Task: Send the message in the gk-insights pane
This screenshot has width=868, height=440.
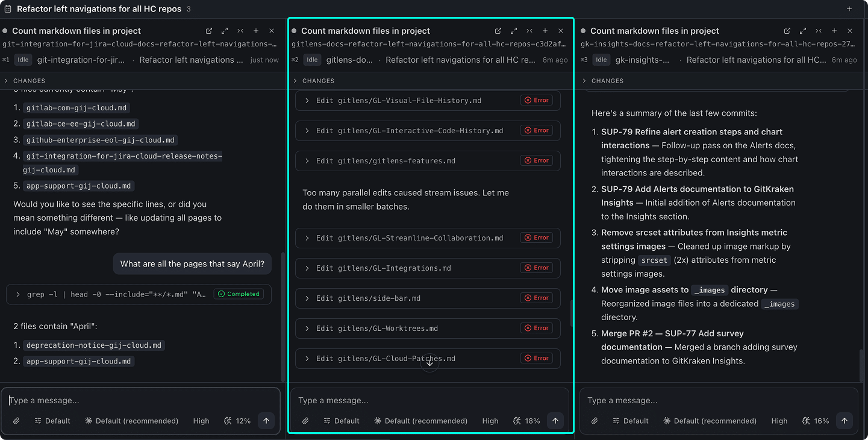Action: click(x=845, y=421)
